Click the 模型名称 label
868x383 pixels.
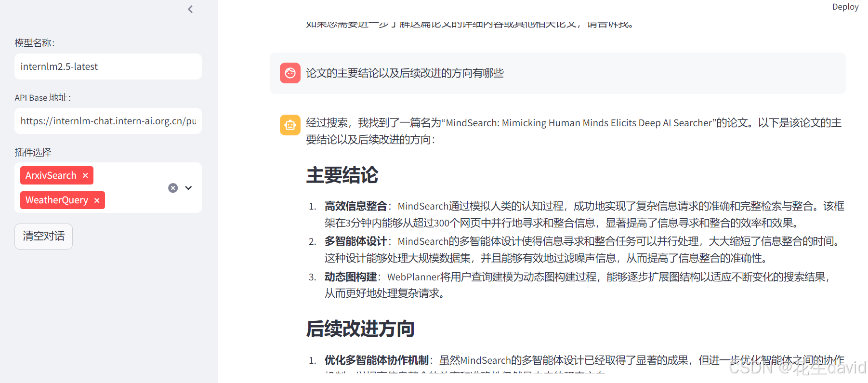(x=35, y=43)
